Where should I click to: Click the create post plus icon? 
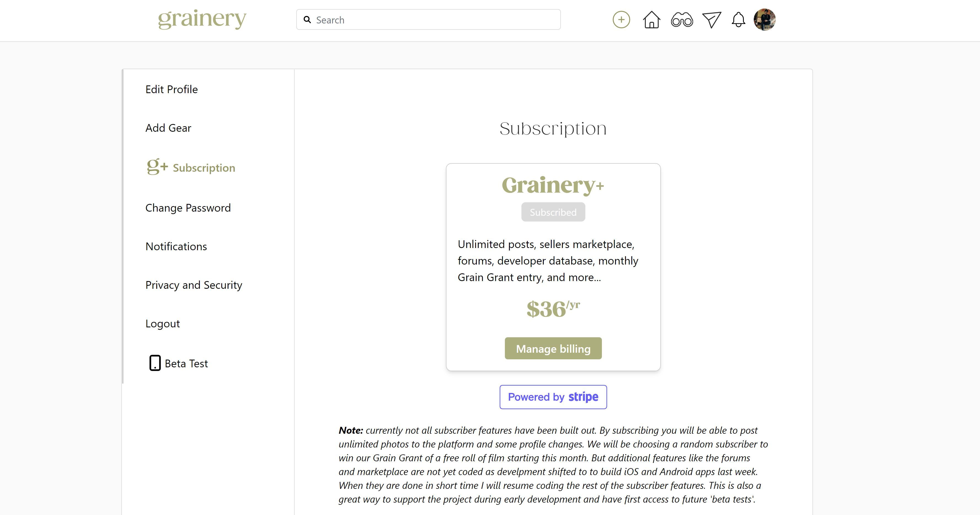point(621,20)
